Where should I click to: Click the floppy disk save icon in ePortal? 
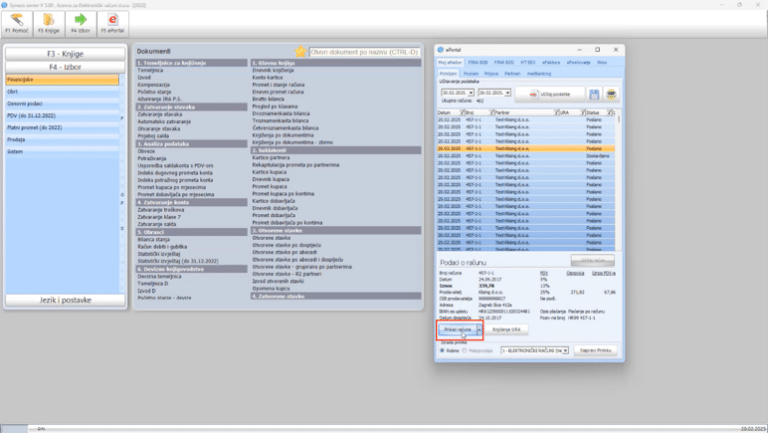point(594,94)
